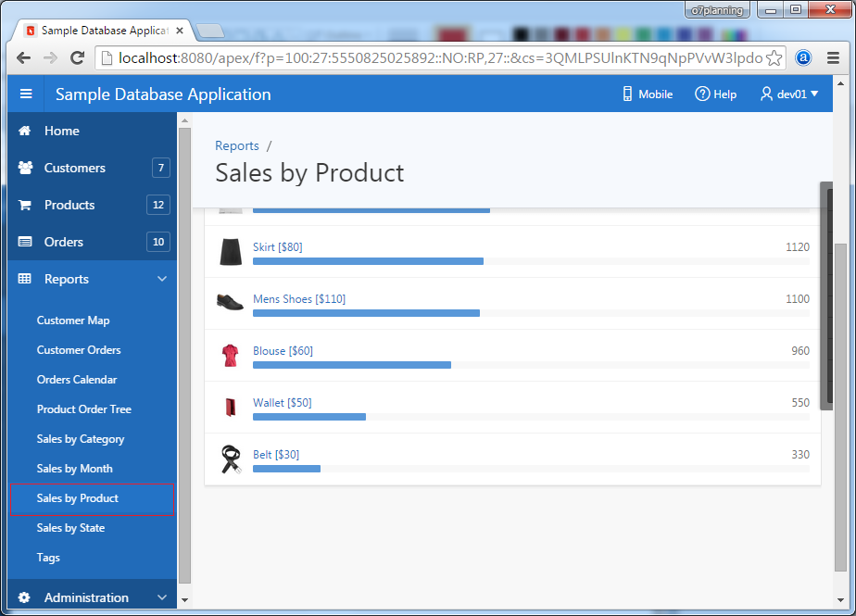Image resolution: width=856 pixels, height=616 pixels.
Task: Open a new browser tab
Action: point(210,31)
